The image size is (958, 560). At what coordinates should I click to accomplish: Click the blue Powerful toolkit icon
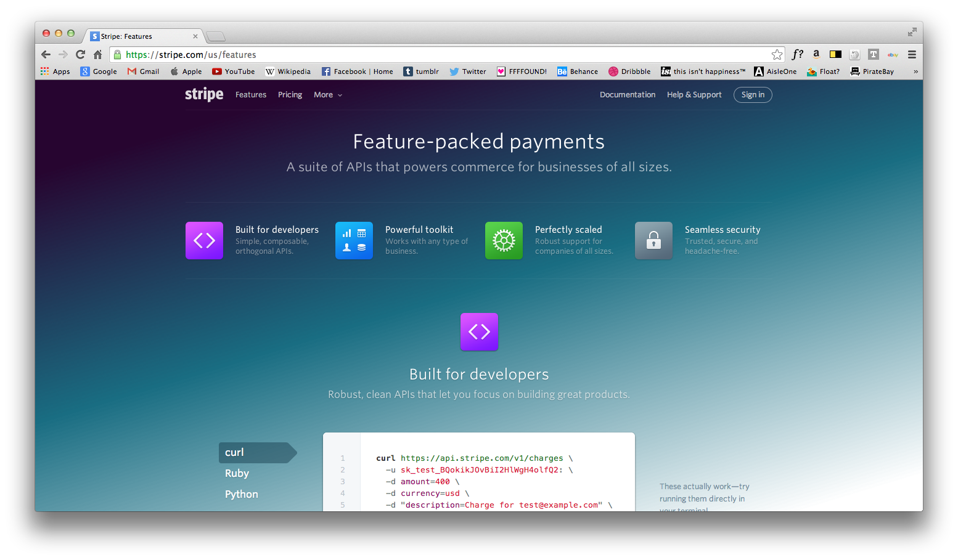click(354, 240)
